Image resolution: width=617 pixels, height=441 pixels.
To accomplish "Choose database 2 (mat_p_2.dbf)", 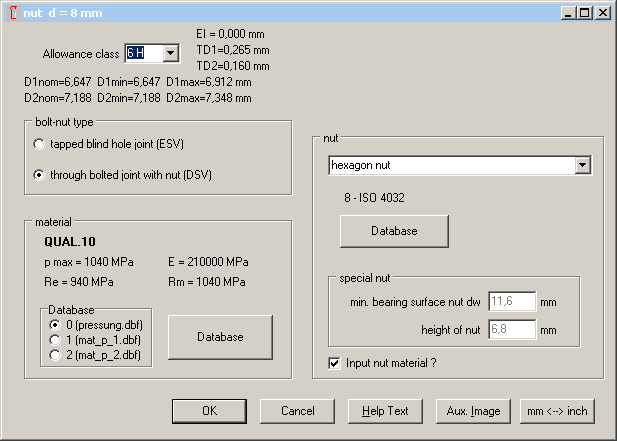I will (54, 353).
